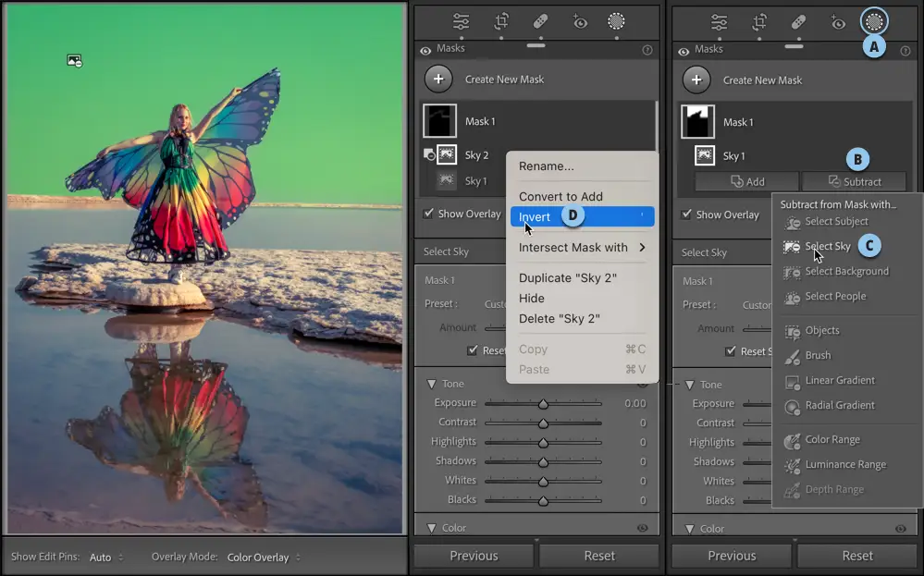Select Mask 1 thumbnail in middle panel
Viewport: 924px width, 576px height.
[x=439, y=121]
